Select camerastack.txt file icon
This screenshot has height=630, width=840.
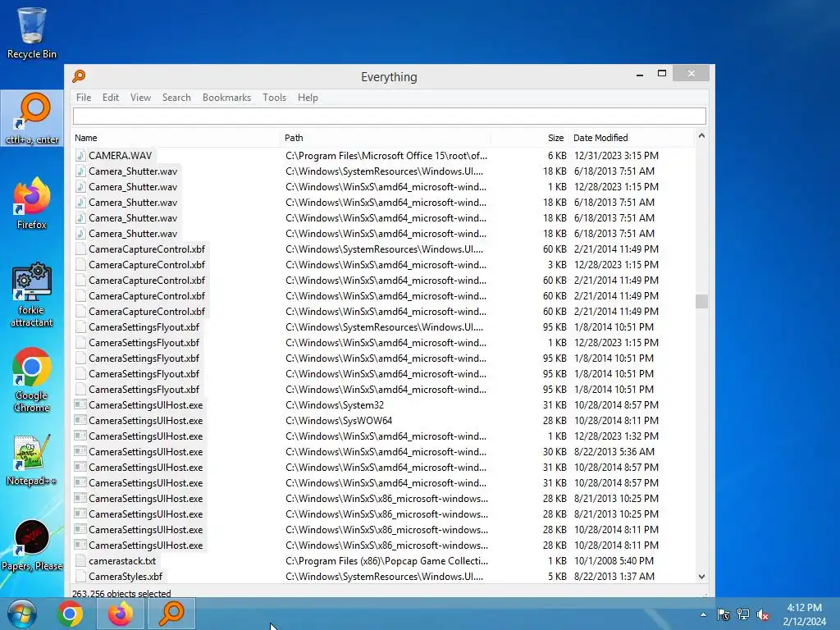point(80,561)
